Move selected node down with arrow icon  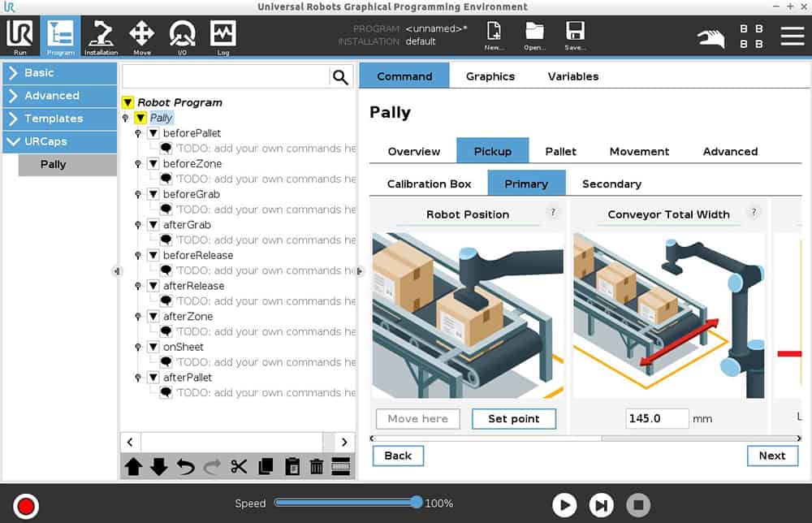point(159,466)
